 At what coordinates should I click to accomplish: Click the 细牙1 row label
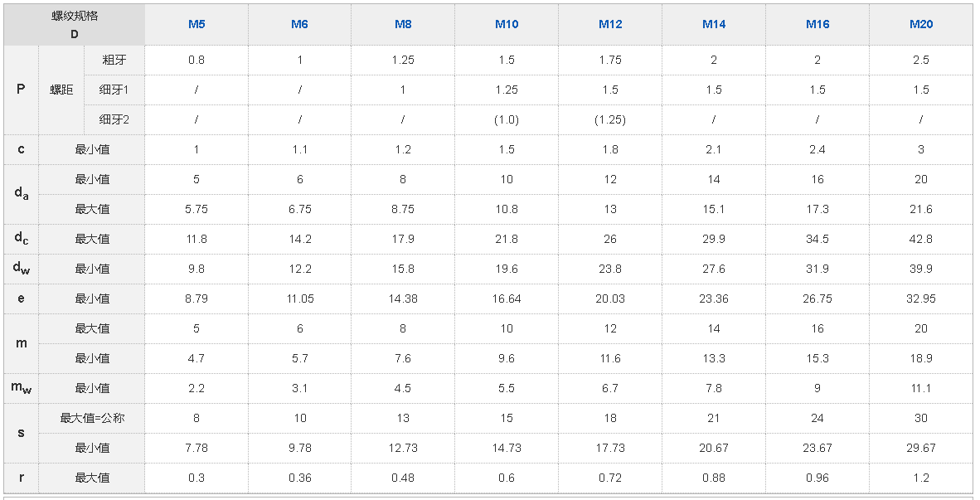pos(114,90)
